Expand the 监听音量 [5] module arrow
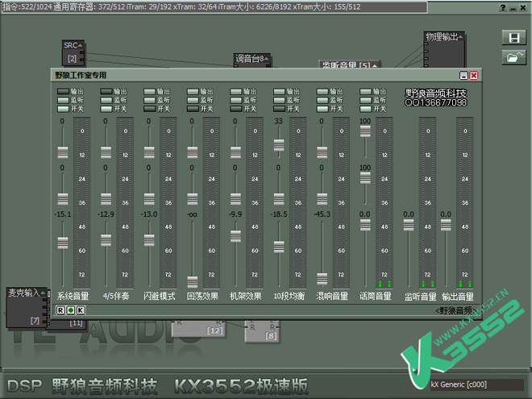Screen dimensions: 532x399 375,65
